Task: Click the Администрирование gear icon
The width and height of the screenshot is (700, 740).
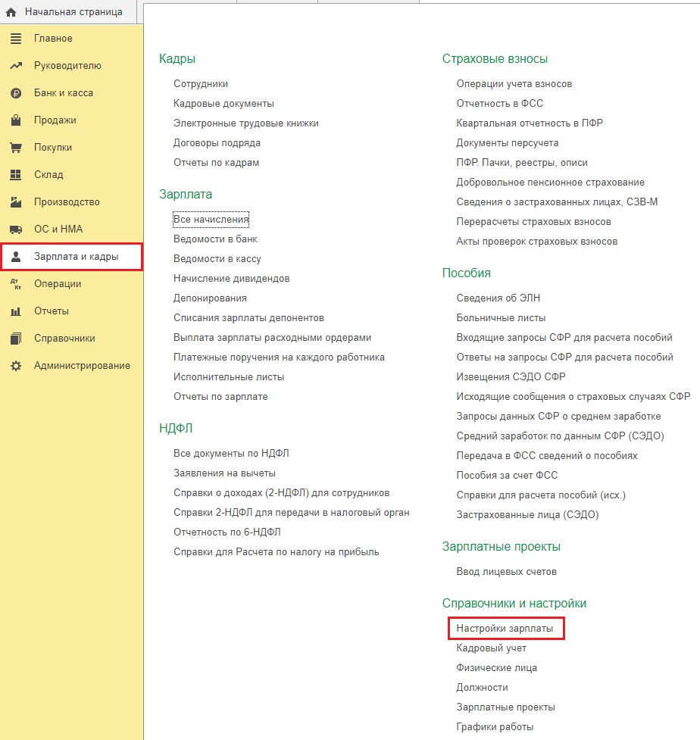Action: (x=16, y=366)
